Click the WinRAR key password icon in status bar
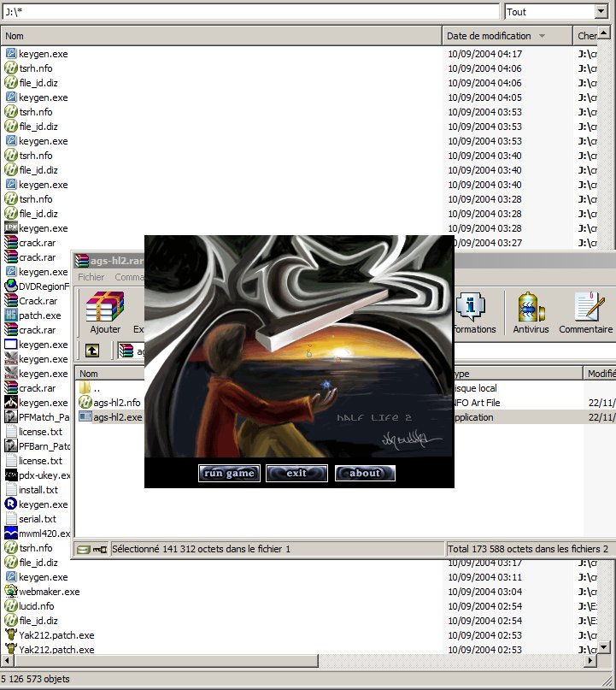 point(100,549)
